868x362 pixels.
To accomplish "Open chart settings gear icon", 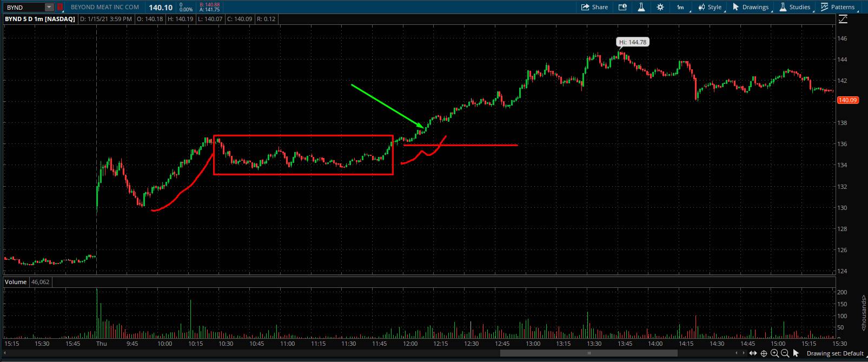I will pyautogui.click(x=660, y=7).
